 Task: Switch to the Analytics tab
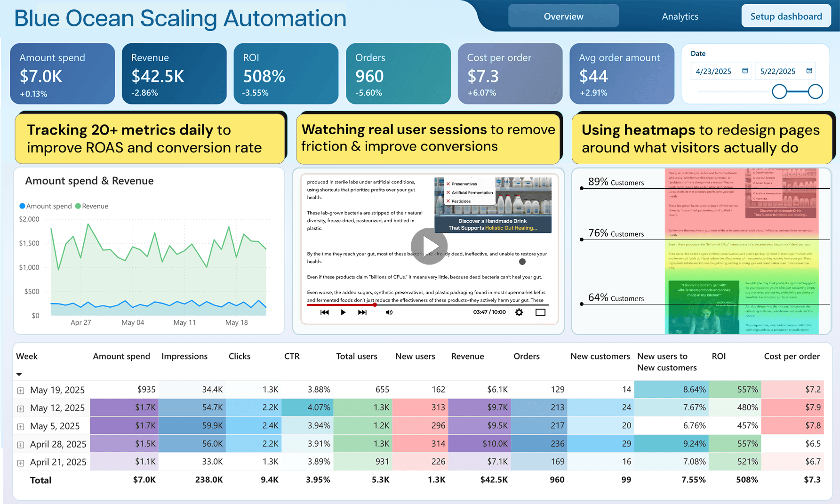tap(680, 16)
